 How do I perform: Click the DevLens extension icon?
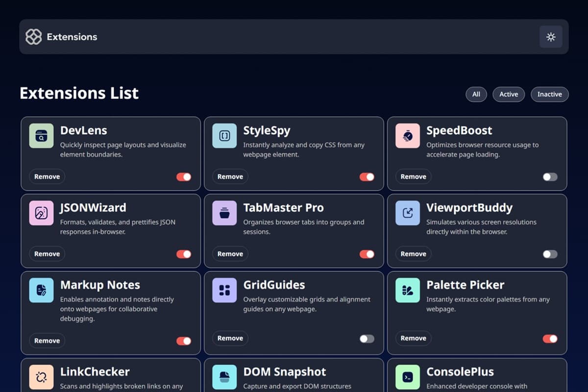[x=41, y=136]
